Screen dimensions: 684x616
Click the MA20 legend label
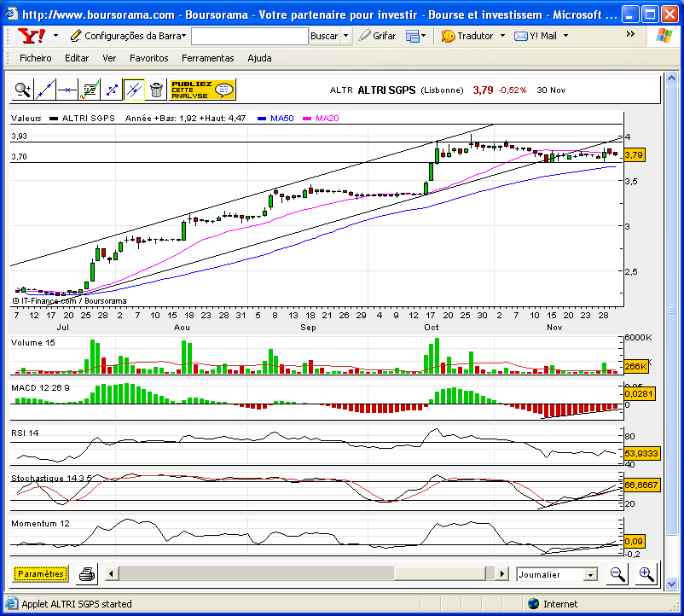point(328,119)
